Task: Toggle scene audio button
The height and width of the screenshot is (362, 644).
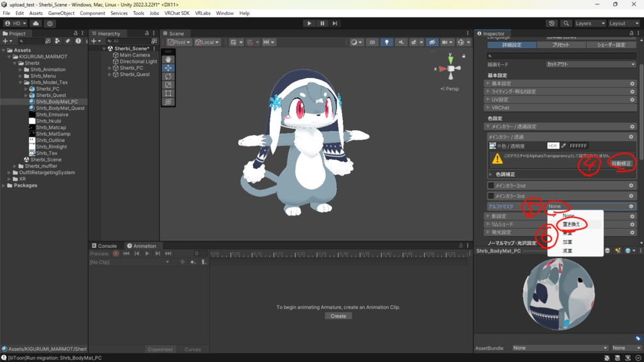Action: click(401, 42)
